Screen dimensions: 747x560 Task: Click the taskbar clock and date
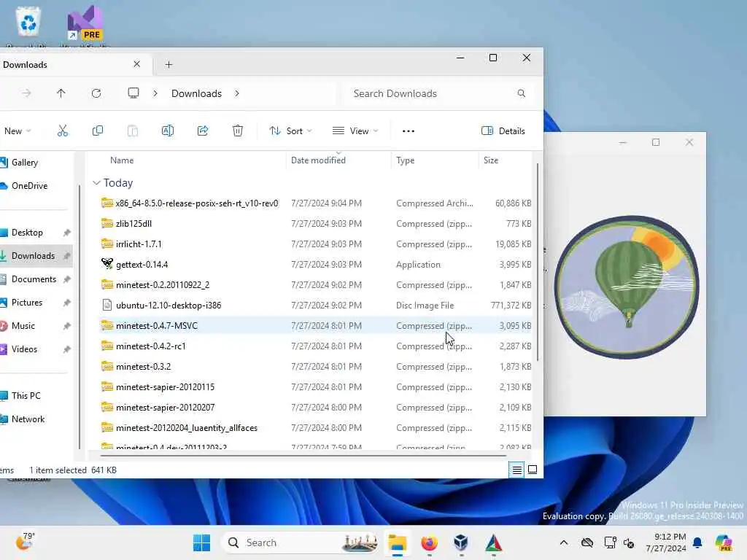(x=665, y=542)
